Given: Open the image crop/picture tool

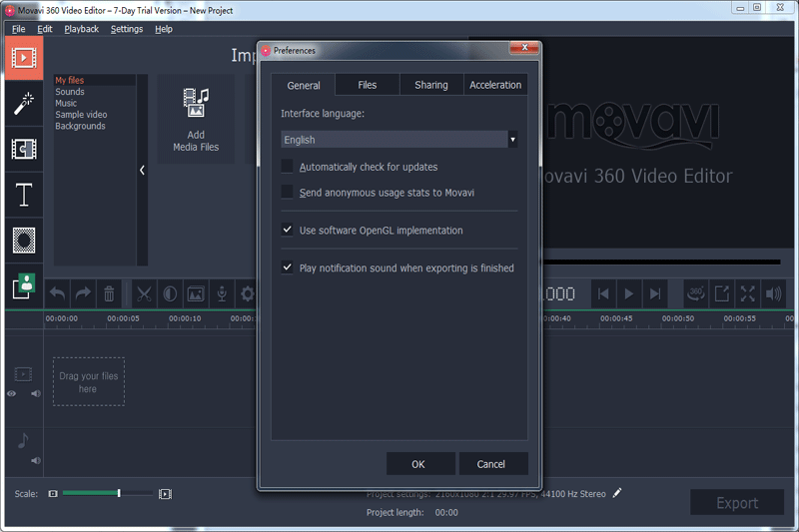Looking at the screenshot, I should click(x=196, y=293).
